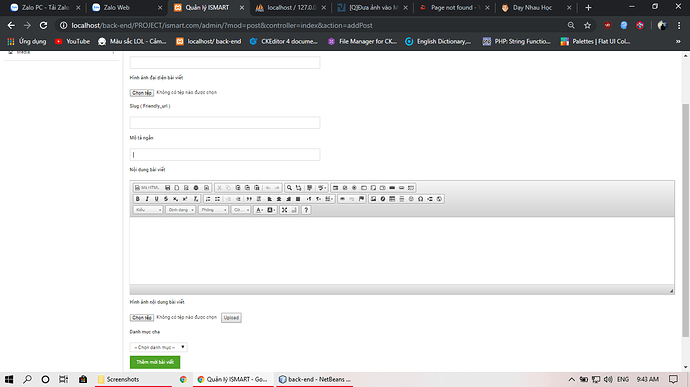Image resolution: width=690 pixels, height=387 pixels.
Task: Insert an image using the Image icon
Action: click(x=373, y=199)
